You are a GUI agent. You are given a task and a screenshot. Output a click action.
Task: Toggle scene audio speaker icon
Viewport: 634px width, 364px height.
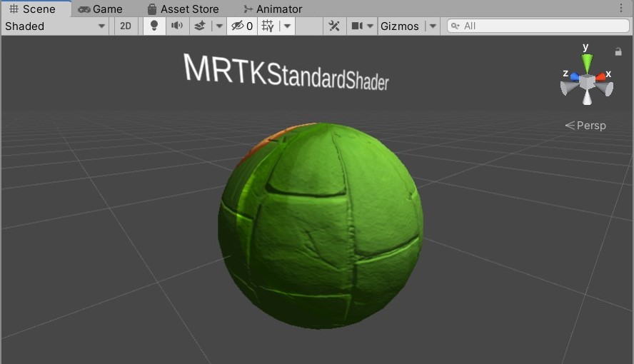click(177, 26)
